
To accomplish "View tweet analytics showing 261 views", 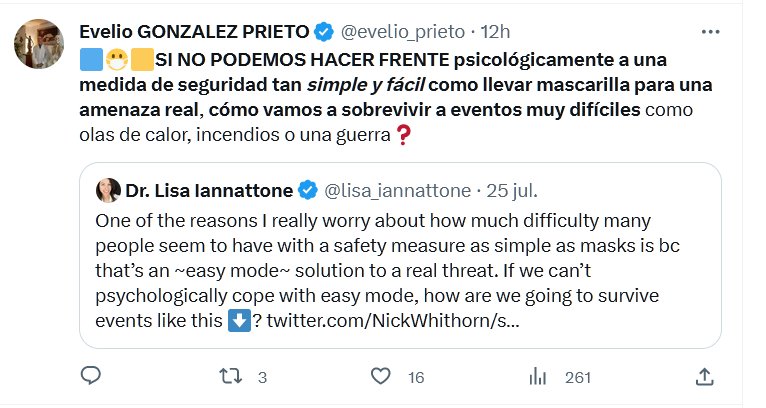I will coord(539,376).
